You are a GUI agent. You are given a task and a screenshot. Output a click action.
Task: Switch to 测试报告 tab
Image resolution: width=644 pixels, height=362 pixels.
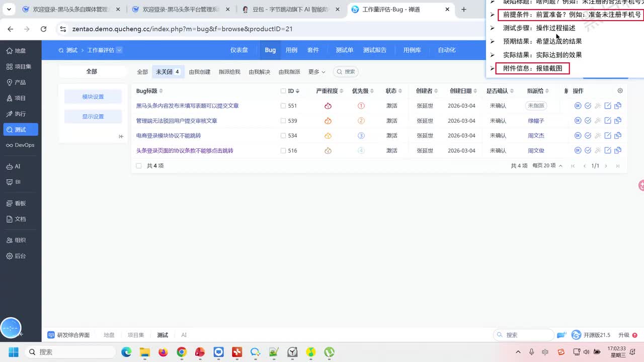375,50
